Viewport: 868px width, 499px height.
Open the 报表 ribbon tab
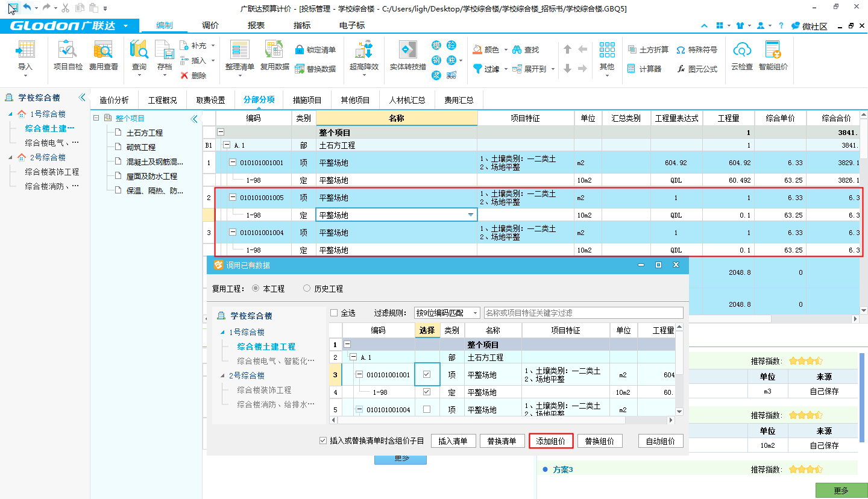click(256, 25)
